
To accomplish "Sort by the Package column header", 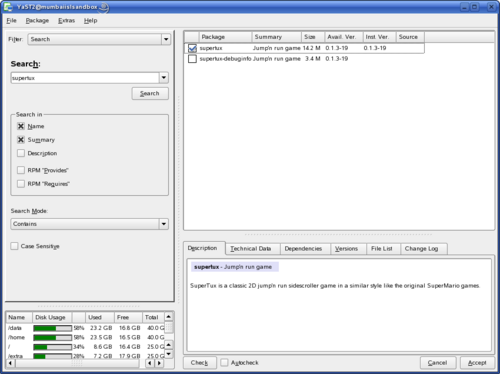I will click(x=225, y=37).
